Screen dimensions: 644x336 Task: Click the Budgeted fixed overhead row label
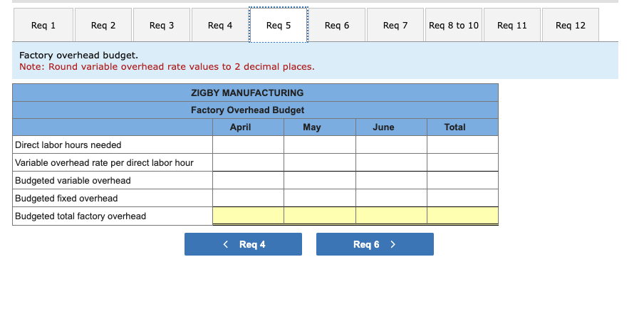[x=66, y=198]
